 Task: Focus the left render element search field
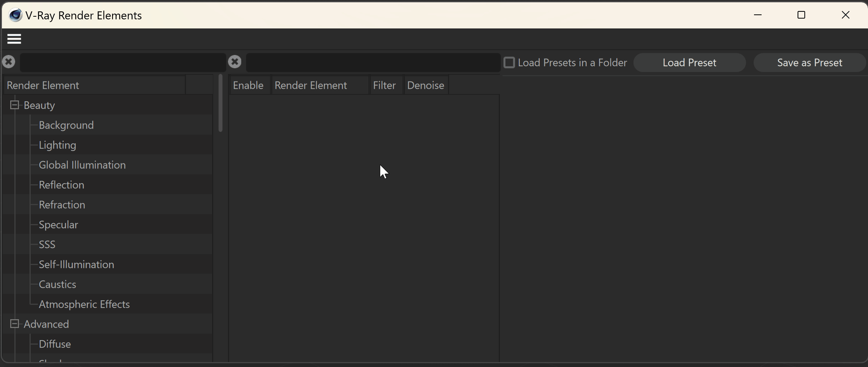(122, 62)
